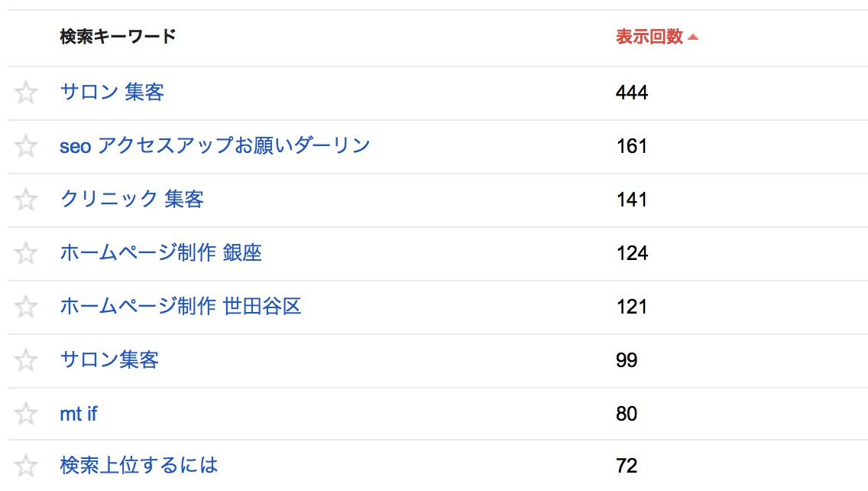
Task: Toggle the star beside mt if
Action: point(25,414)
